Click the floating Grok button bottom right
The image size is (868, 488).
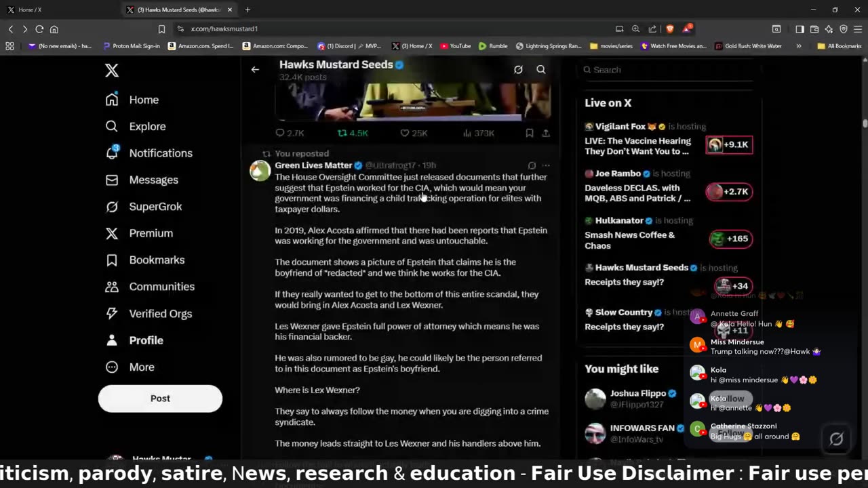coord(836,439)
